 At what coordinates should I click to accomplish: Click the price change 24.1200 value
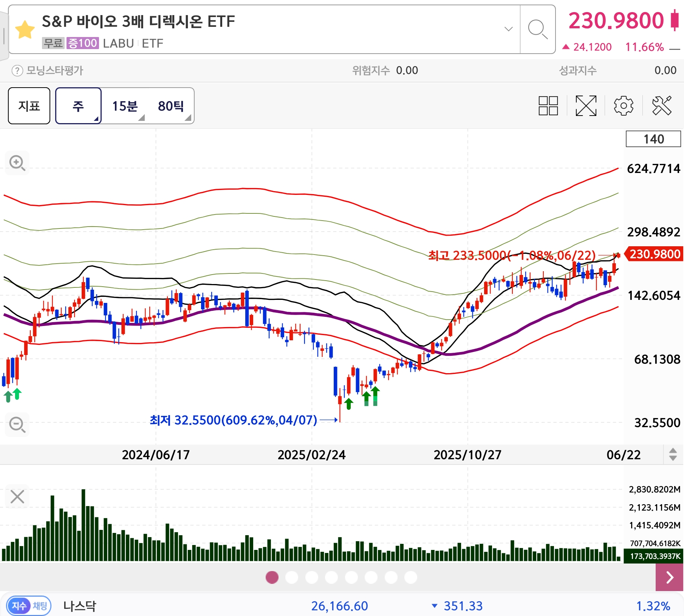[x=592, y=47]
